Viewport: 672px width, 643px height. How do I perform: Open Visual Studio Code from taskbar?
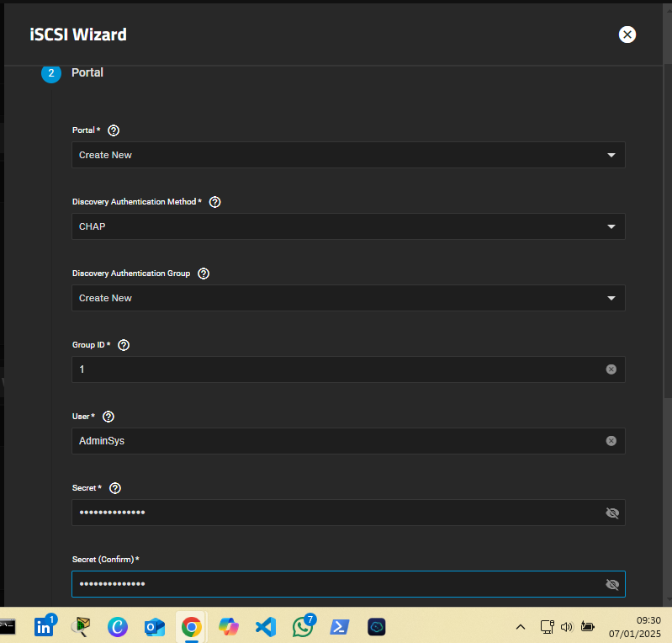coord(266,627)
